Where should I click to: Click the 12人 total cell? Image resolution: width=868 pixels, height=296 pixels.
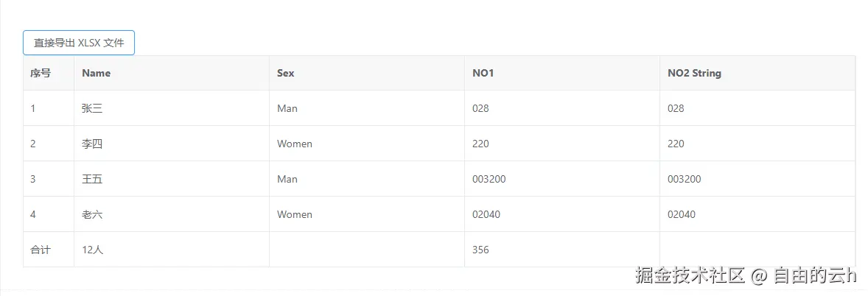point(93,250)
